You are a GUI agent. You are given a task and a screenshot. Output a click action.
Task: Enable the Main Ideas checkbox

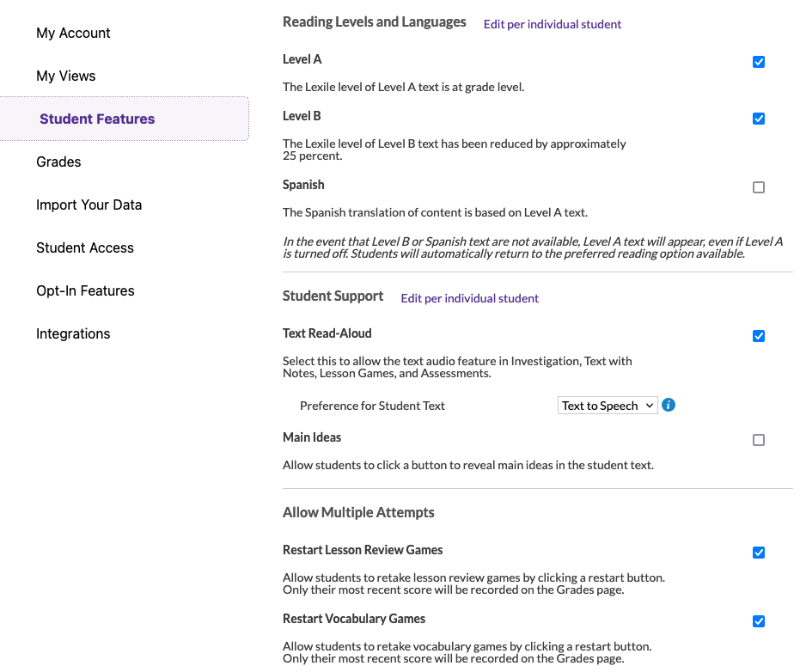coord(758,440)
